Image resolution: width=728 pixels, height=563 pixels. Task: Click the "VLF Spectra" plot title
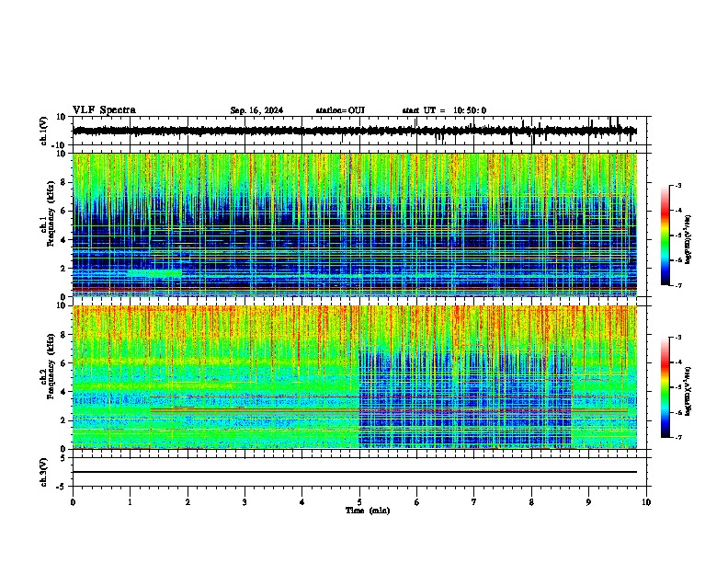(x=104, y=110)
